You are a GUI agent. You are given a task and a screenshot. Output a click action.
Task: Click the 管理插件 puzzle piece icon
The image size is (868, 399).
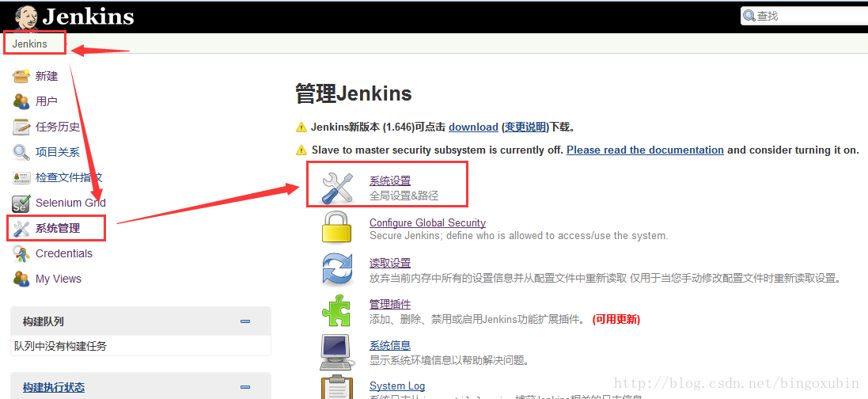click(x=336, y=311)
